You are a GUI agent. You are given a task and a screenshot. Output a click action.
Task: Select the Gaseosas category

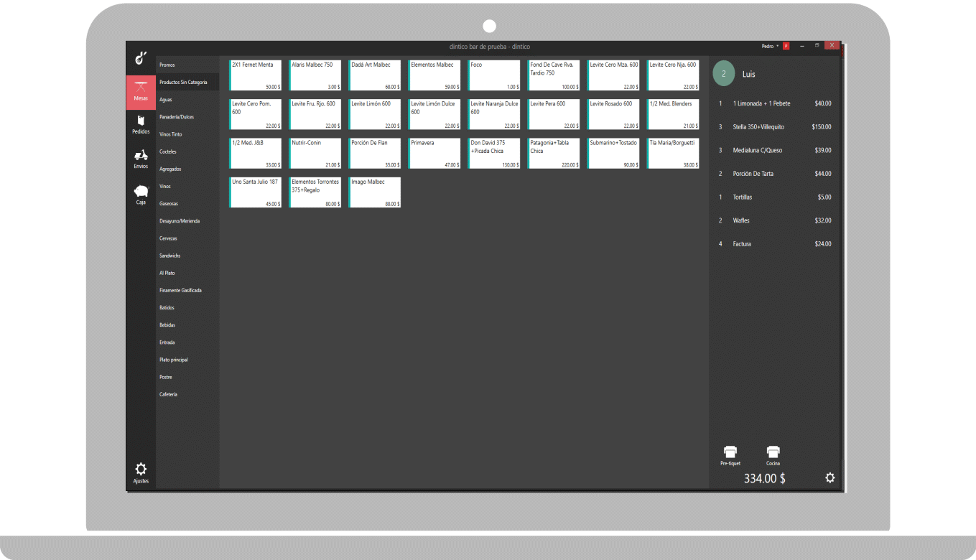click(x=187, y=203)
